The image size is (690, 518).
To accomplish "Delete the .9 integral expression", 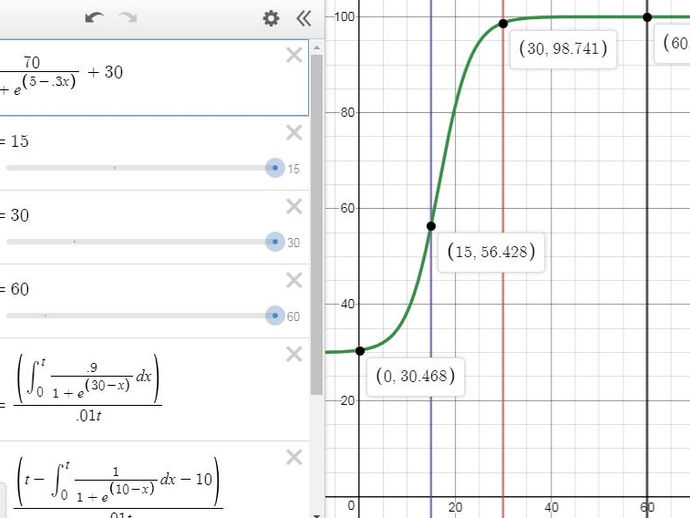I will coord(294,354).
